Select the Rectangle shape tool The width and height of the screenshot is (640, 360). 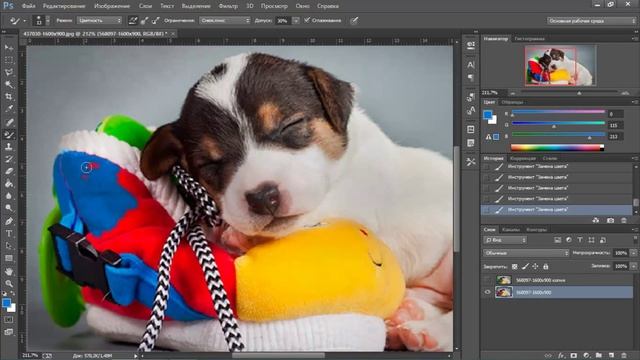tap(9, 258)
